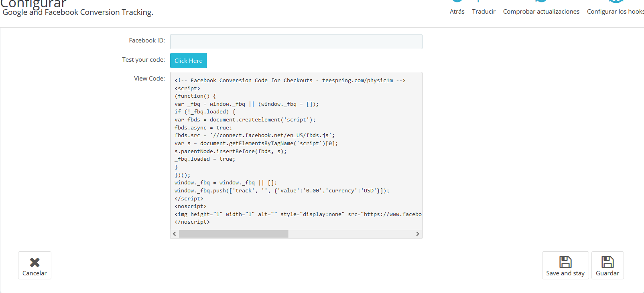Viewport: 644px width, 293px height.
Task: Click the 'View Code:' label
Action: [149, 79]
